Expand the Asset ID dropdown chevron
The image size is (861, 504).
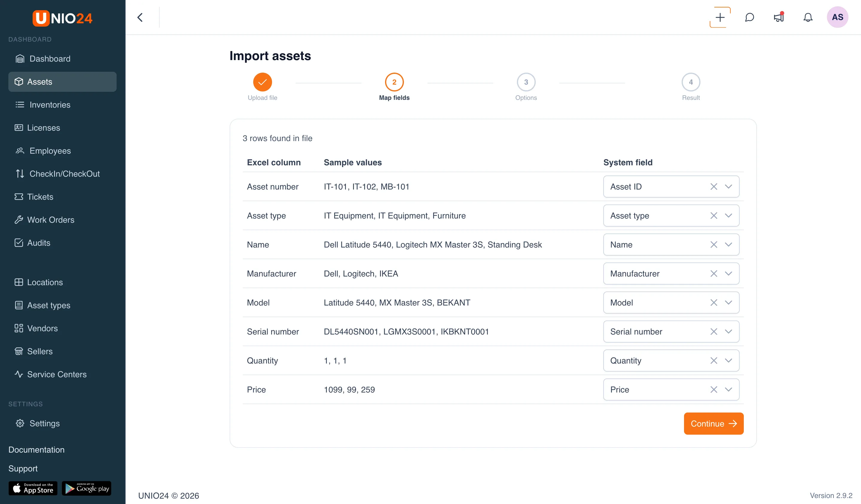pos(729,187)
